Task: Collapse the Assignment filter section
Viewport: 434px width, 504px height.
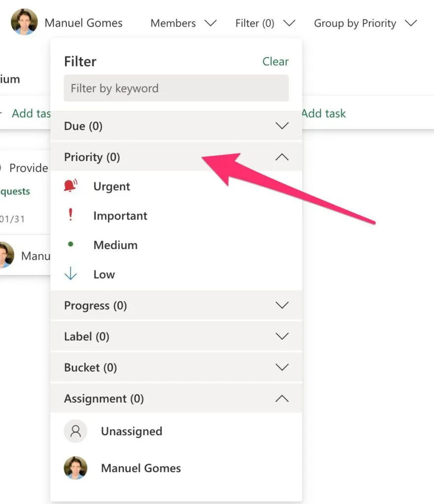Action: tap(282, 399)
